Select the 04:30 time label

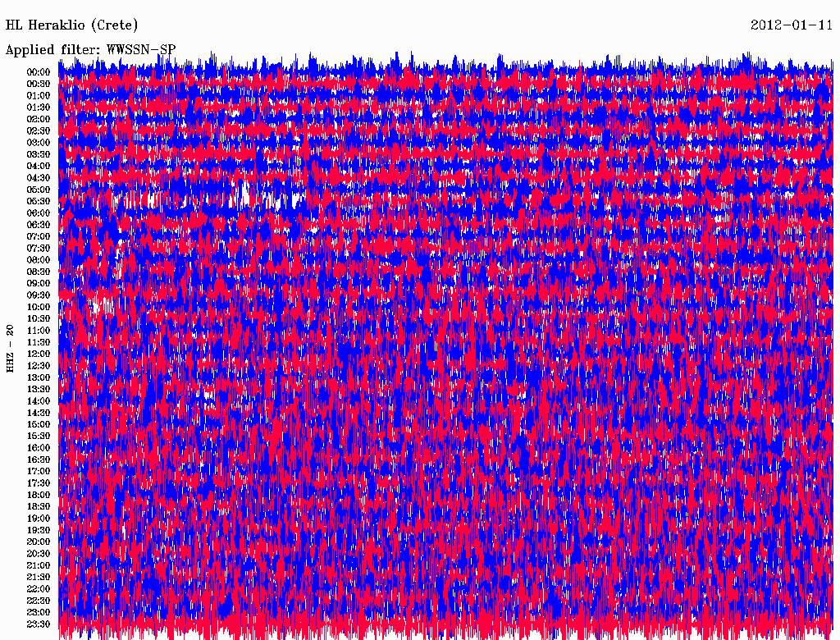[x=39, y=178]
